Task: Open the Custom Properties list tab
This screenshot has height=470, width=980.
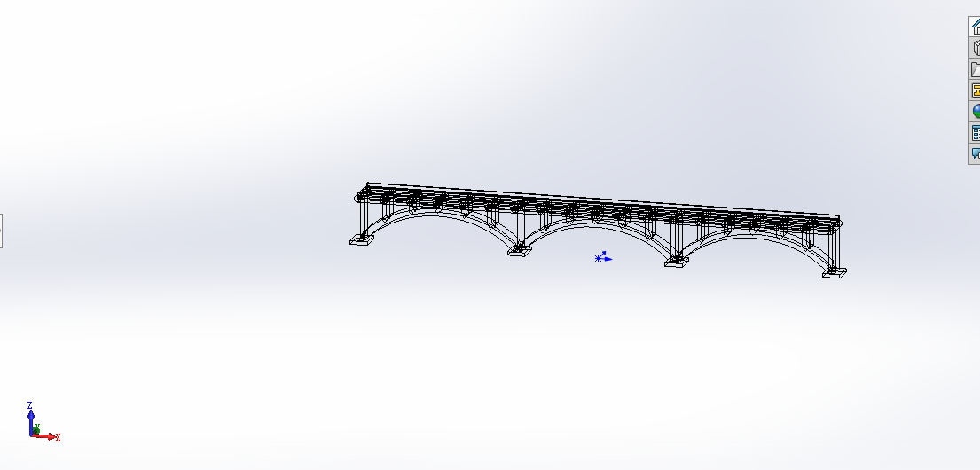Action: (x=975, y=132)
